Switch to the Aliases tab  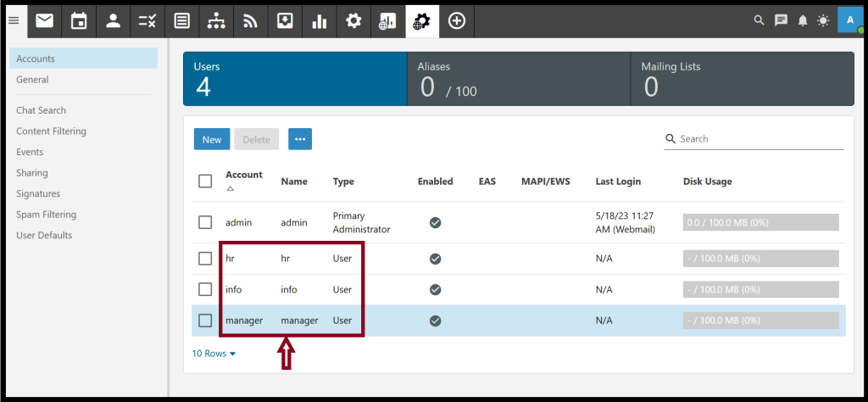tap(519, 79)
